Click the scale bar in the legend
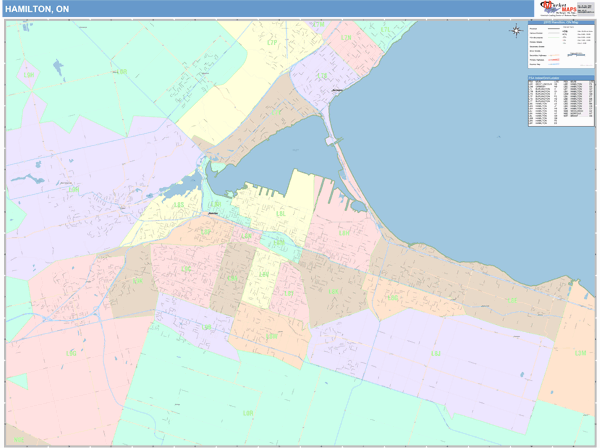Viewport: 600px width, 448px height. point(576,55)
